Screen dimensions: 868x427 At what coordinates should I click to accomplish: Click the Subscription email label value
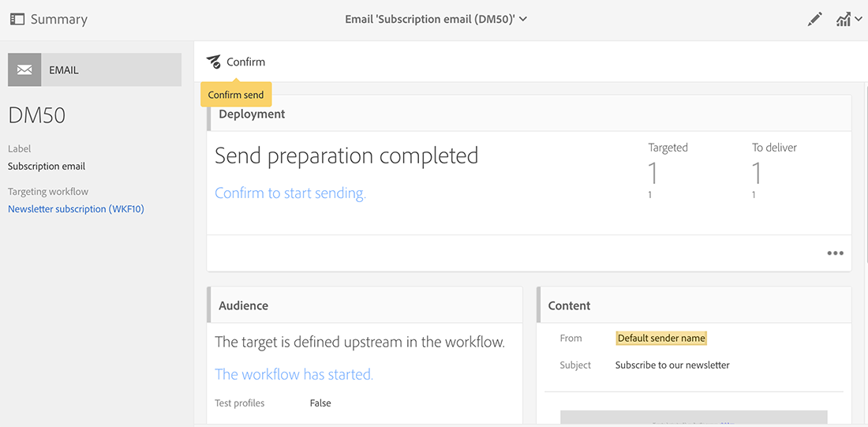coord(47,167)
